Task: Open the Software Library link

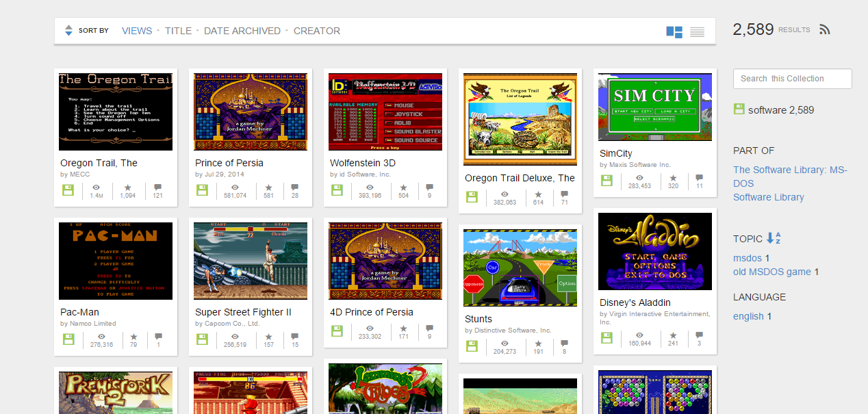Action: click(x=769, y=197)
